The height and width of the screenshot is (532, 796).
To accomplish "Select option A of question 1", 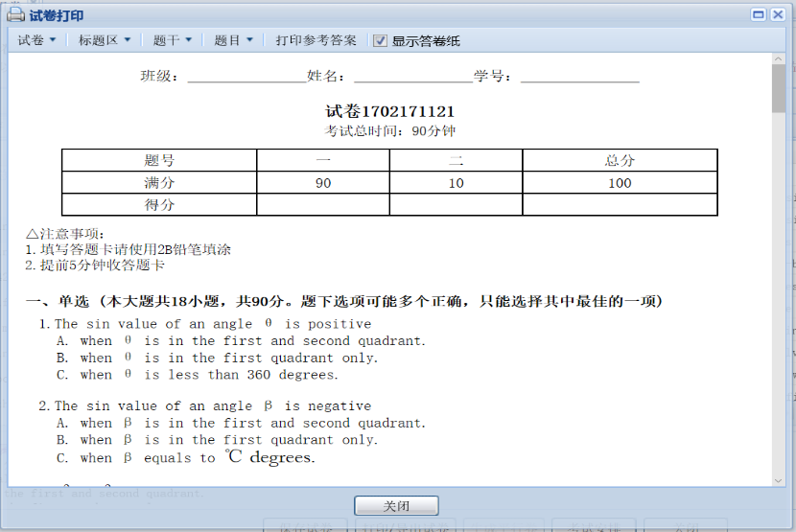I will click(240, 341).
